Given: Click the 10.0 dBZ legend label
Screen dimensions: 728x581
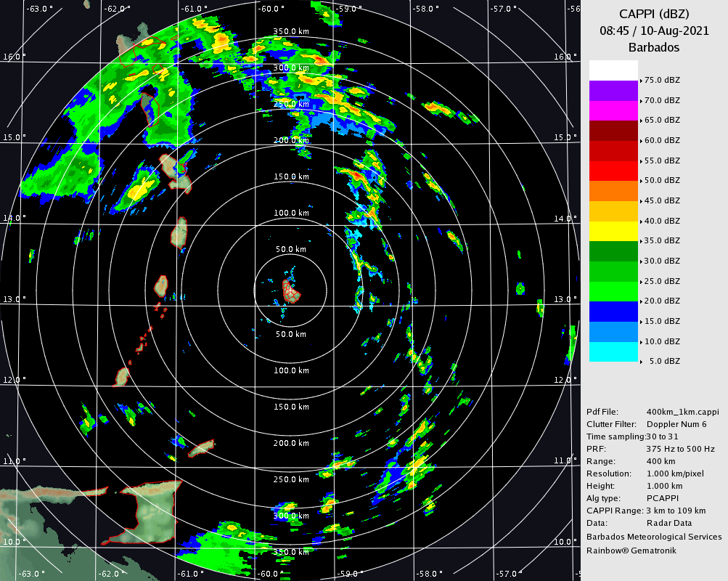Looking at the screenshot, I should click(x=662, y=341).
